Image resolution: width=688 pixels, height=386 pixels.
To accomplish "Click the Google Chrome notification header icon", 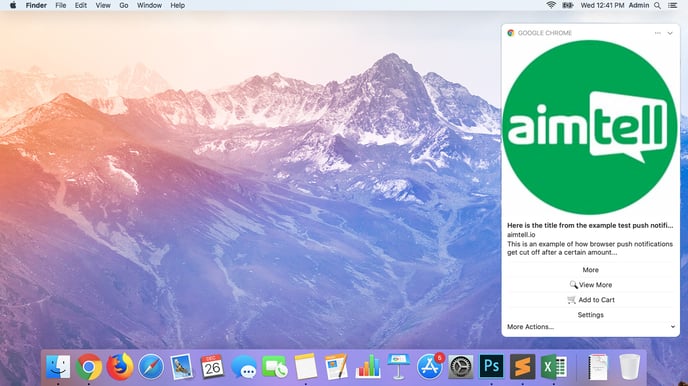I will tap(511, 33).
